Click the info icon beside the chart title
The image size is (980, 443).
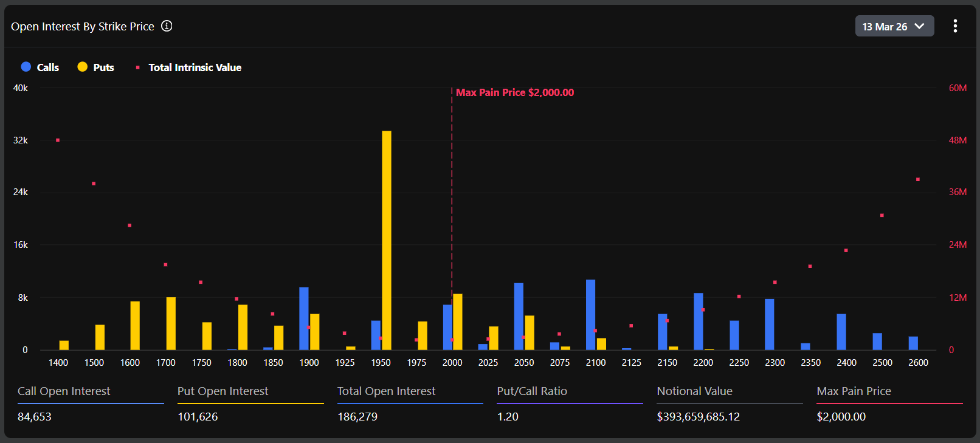167,26
